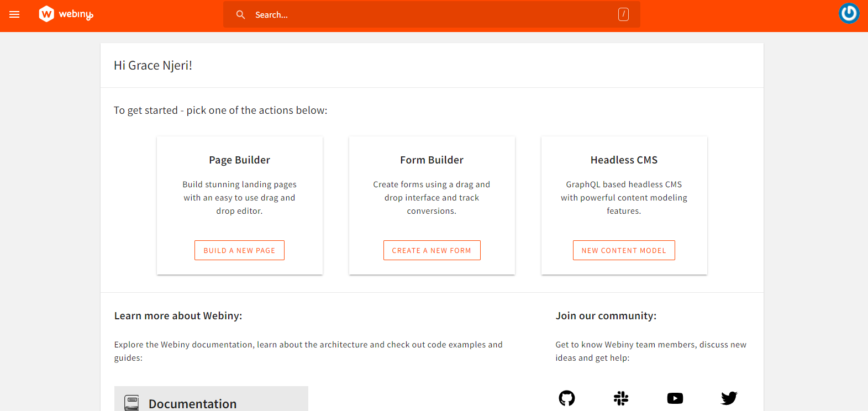The image size is (868, 411).
Task: Open the Twitter bird icon
Action: point(729,398)
